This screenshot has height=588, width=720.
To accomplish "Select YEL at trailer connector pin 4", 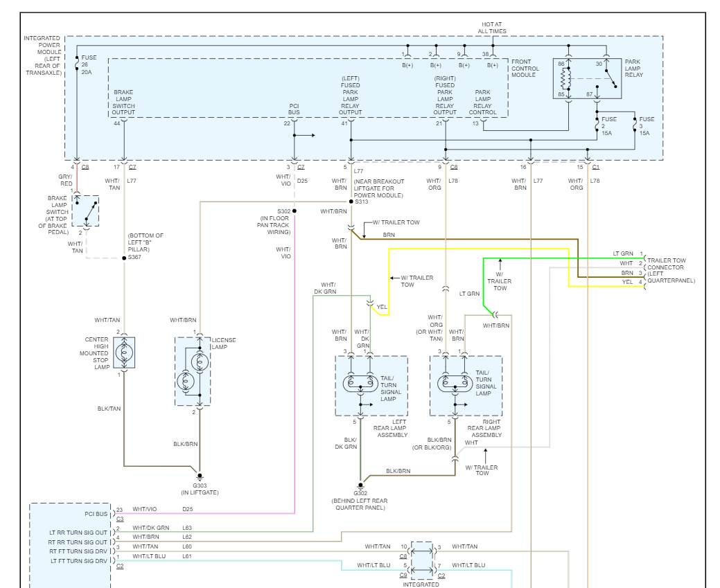I will point(627,283).
